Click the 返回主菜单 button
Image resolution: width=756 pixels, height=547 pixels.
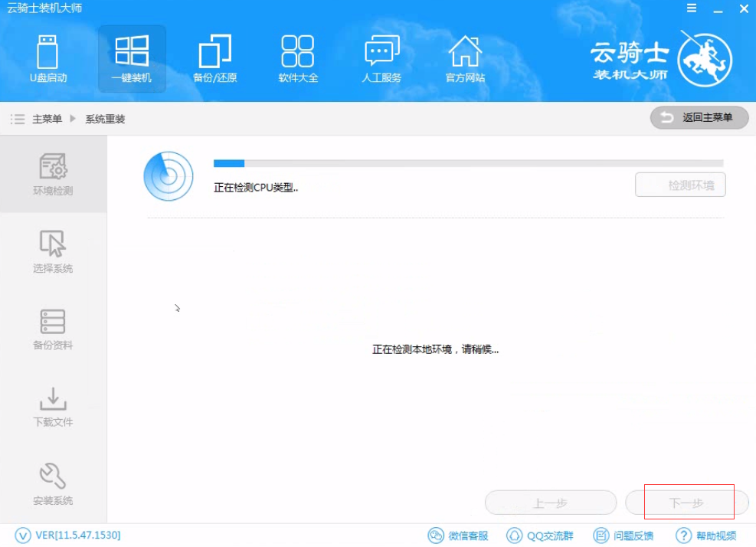point(698,117)
